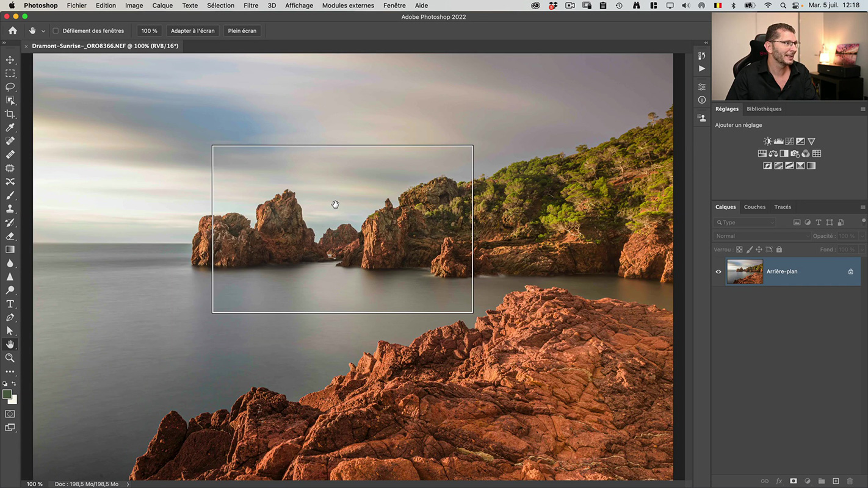Open the layer Type filter dropdown
Screen dimensions: 868x488
tap(745, 223)
